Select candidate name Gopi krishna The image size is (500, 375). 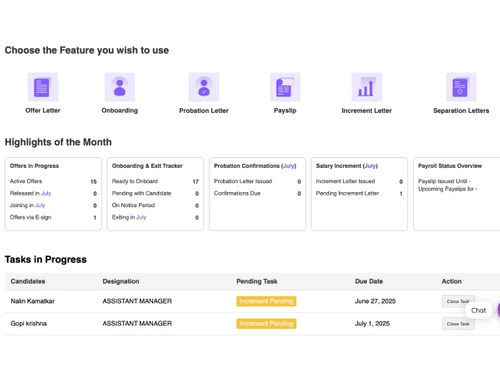[x=28, y=324]
